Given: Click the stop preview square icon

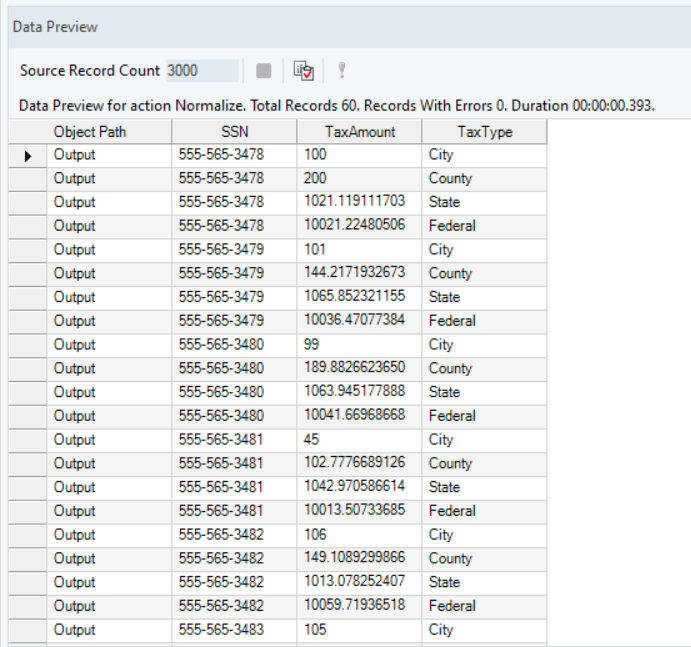Looking at the screenshot, I should (x=264, y=71).
